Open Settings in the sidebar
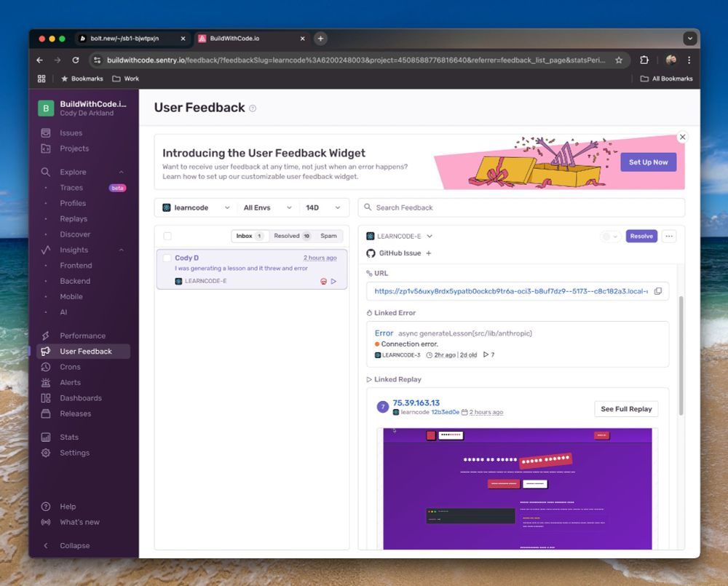The height and width of the screenshot is (586, 728). pyautogui.click(x=74, y=453)
